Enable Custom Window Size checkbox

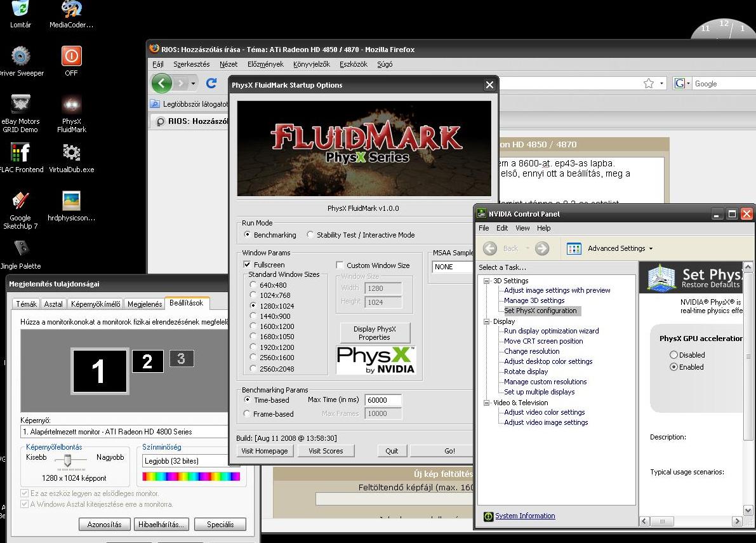[340, 265]
